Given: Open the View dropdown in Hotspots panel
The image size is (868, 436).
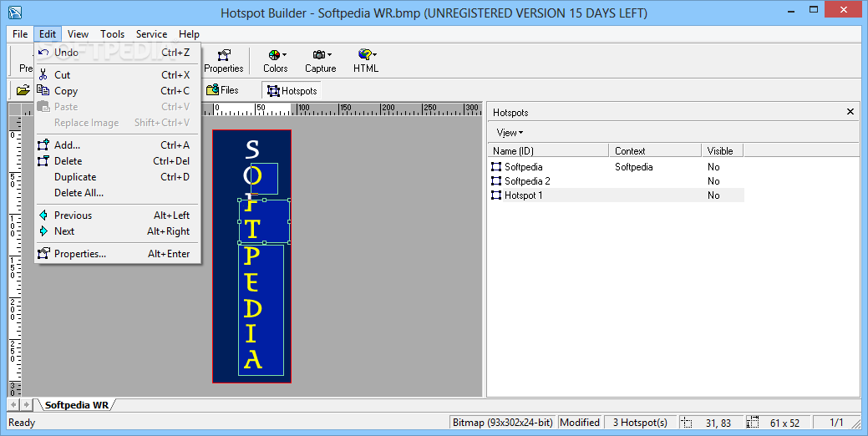Looking at the screenshot, I should [x=510, y=133].
